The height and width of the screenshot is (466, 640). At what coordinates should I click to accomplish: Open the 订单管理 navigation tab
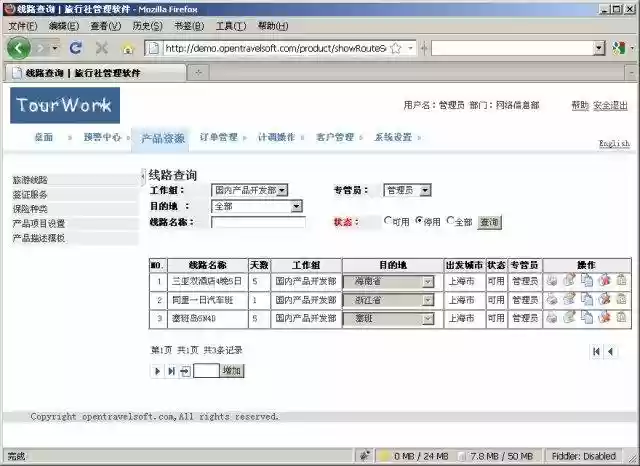(218, 138)
